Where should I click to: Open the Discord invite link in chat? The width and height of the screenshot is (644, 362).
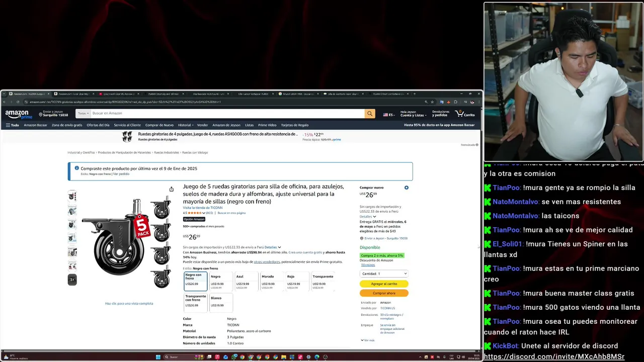point(554,356)
